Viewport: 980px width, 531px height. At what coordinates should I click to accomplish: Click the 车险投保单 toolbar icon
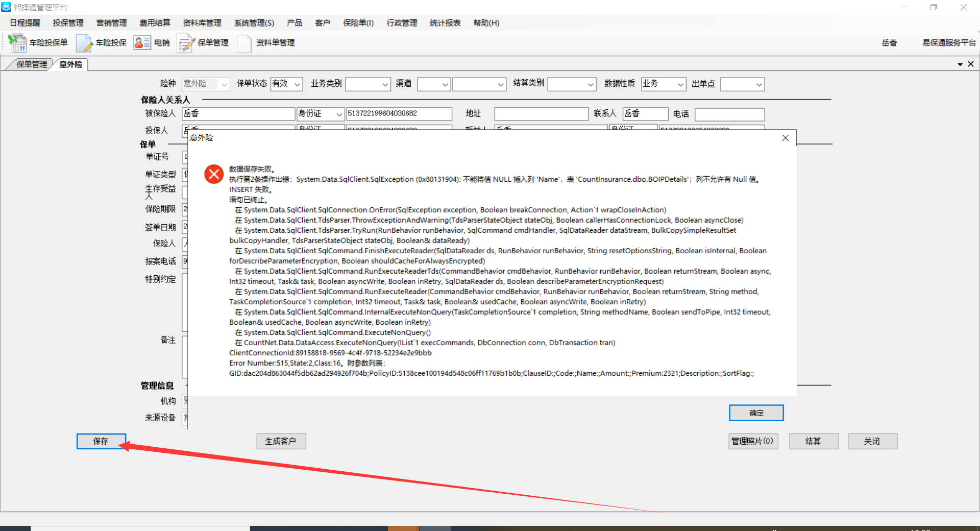tap(38, 43)
